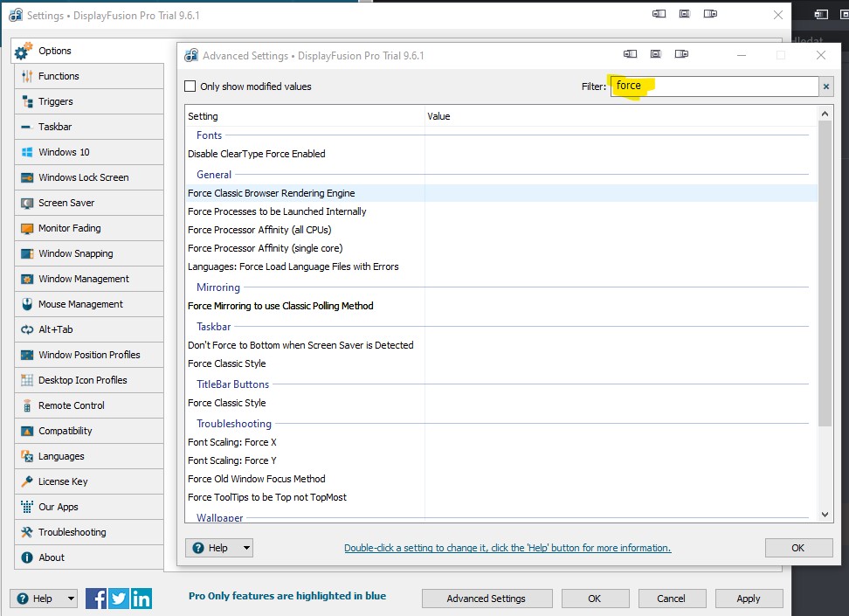Click the Facebook icon
Viewport: 849px width, 616px height.
[x=96, y=599]
